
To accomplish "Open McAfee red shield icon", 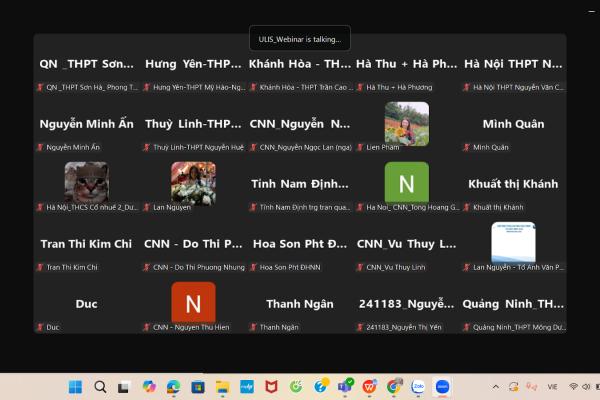I will [x=271, y=387].
